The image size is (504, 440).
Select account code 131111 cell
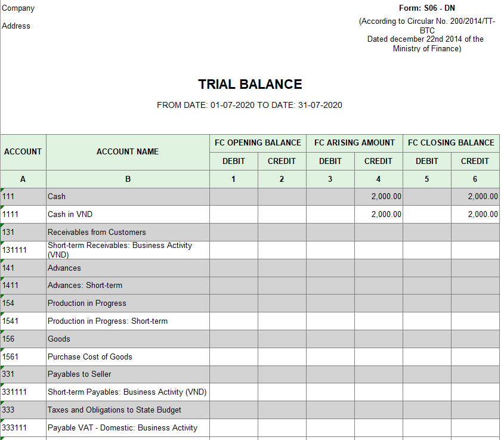coord(23,250)
